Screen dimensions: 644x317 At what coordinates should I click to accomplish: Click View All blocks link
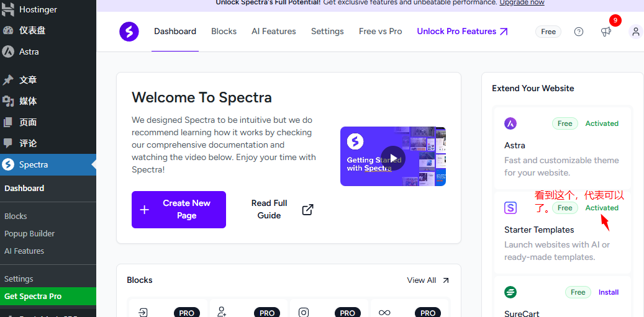[x=427, y=280]
